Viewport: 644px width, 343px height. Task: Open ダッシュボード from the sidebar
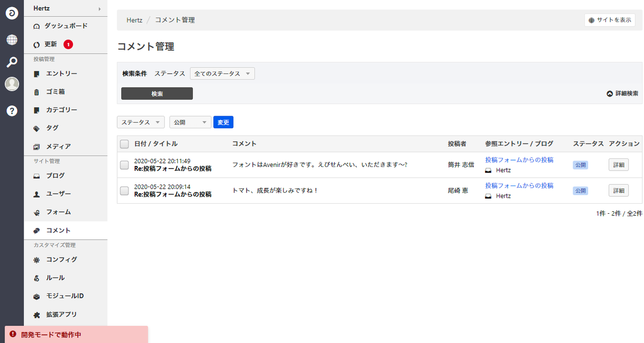coord(65,26)
